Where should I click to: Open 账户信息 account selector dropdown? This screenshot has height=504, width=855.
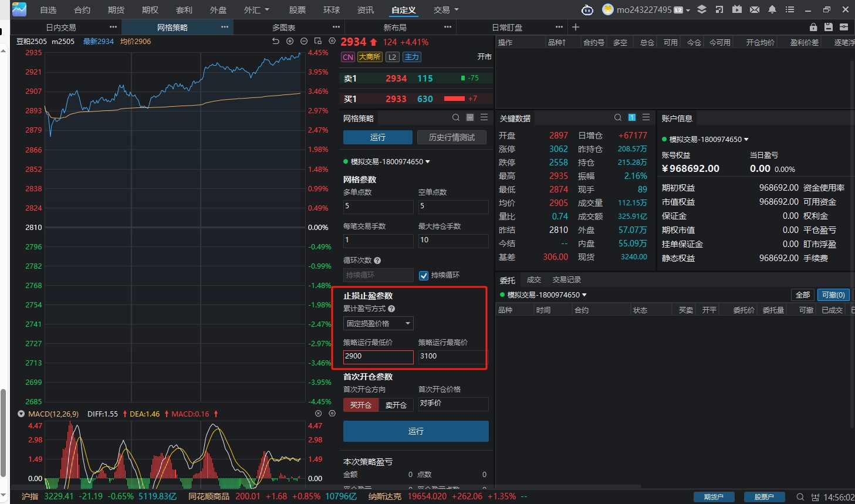pos(705,140)
